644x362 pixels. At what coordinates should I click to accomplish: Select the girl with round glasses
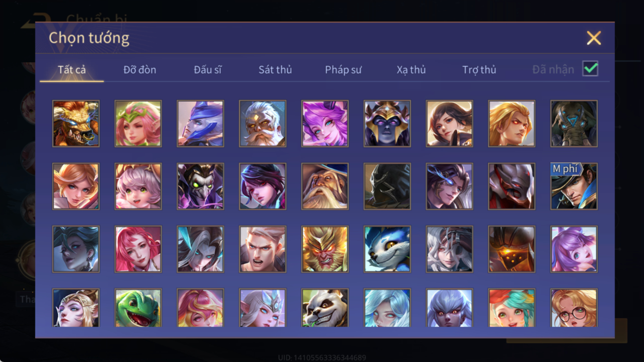574,308
